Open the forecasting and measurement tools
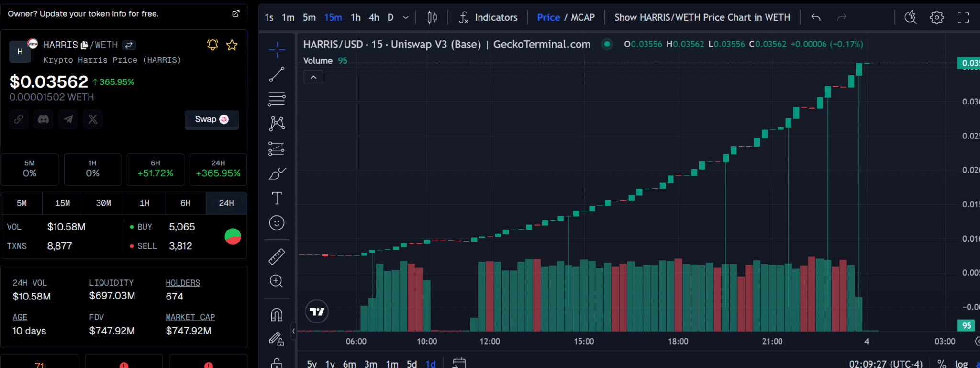 [x=277, y=149]
